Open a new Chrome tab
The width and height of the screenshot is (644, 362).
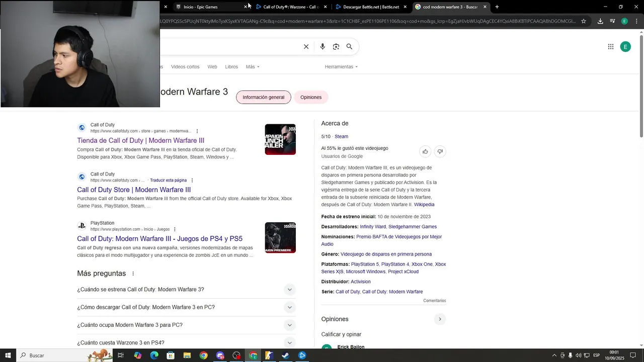tap(497, 7)
